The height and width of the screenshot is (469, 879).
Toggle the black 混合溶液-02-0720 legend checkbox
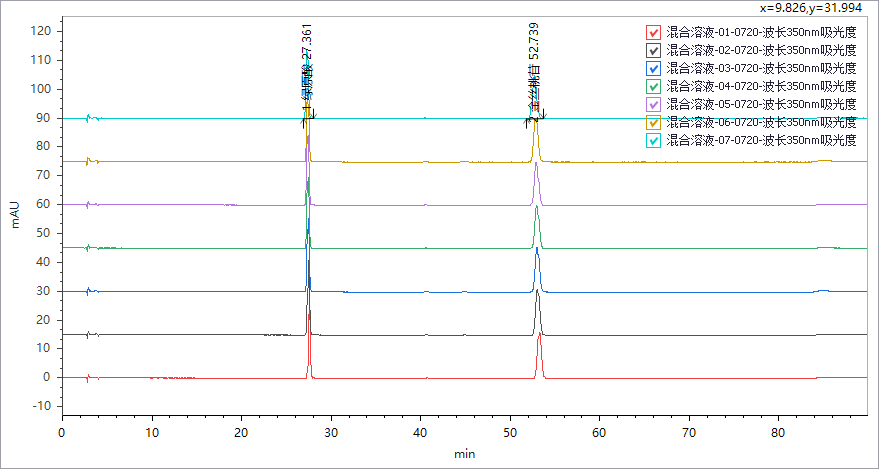tap(653, 50)
